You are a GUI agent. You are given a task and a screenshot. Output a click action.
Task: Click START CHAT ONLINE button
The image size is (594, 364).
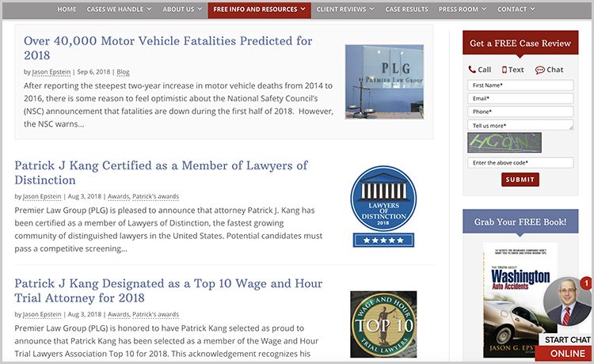coord(565,347)
